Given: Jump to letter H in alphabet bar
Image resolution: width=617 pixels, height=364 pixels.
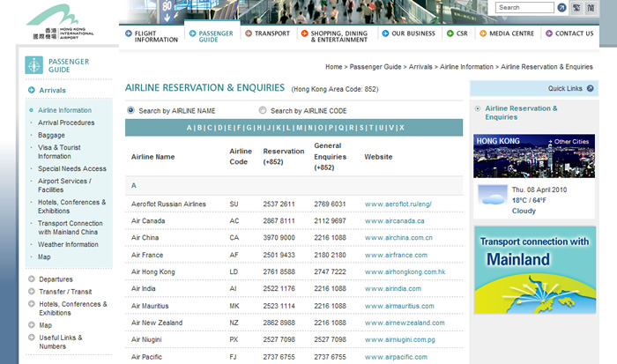Looking at the screenshot, I should (259, 128).
